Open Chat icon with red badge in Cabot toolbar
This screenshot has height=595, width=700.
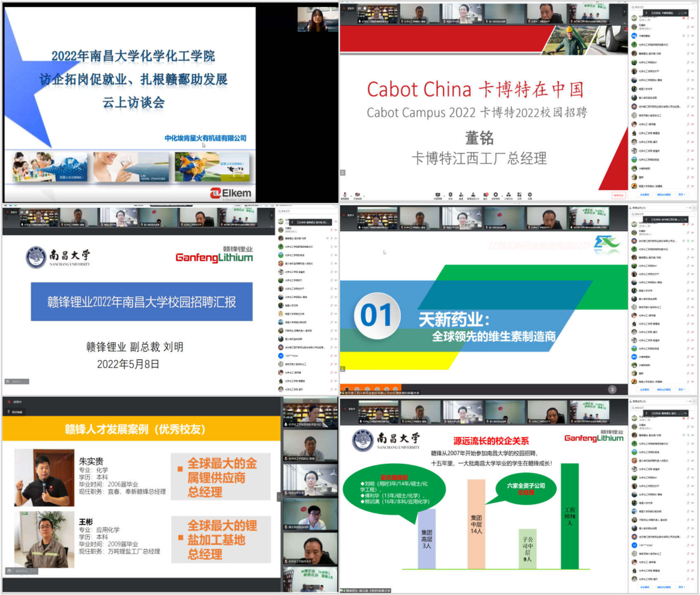[486, 195]
